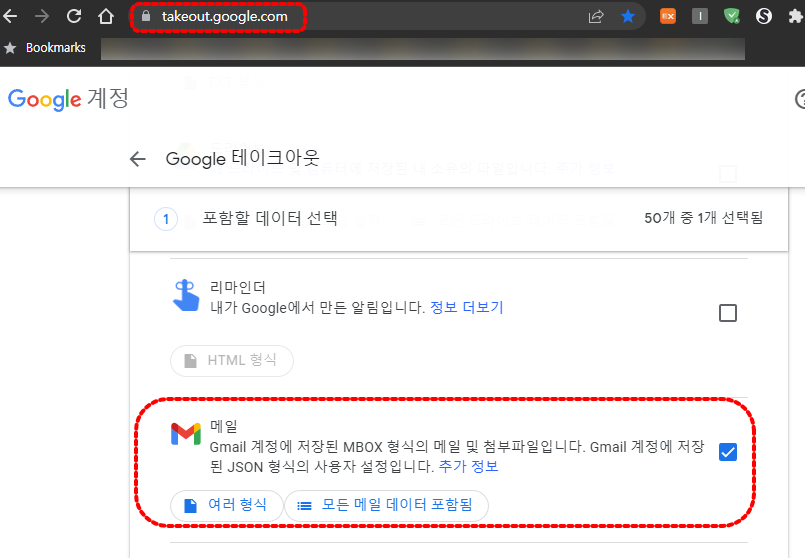Open the green shield extension icon
Screen dimensions: 805x558
tap(732, 16)
